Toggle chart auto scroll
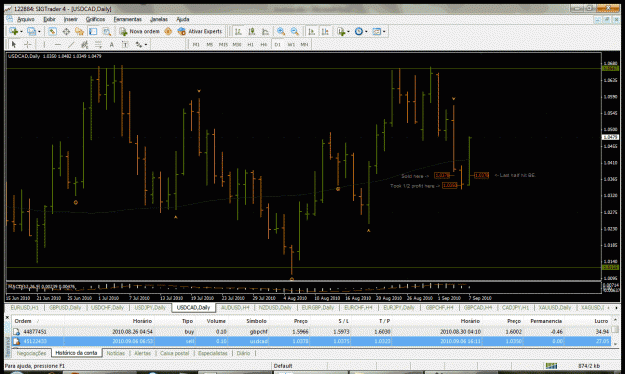This screenshot has height=374, width=625. [312, 31]
